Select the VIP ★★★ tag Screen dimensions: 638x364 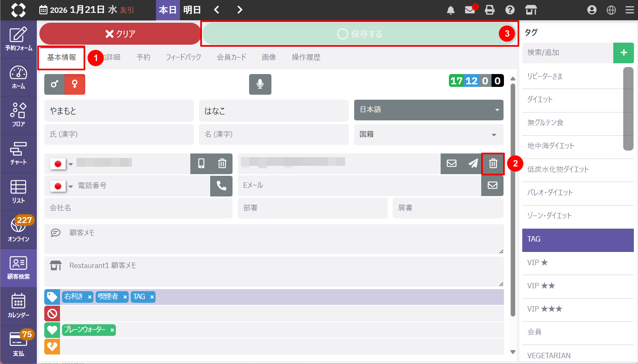(578, 309)
